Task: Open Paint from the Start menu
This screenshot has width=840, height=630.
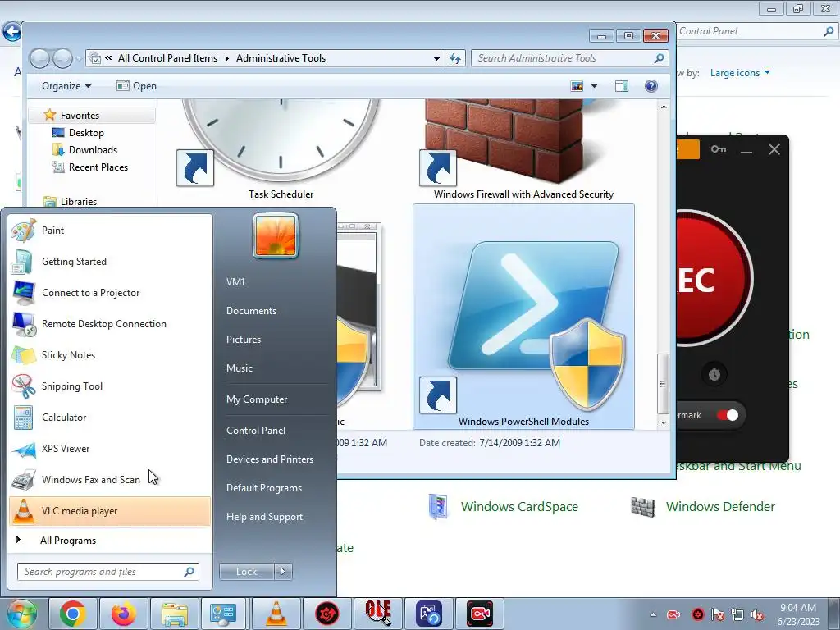Action: click(x=110, y=231)
